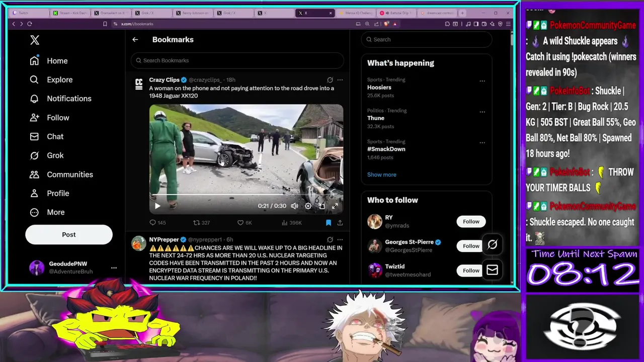
Task: Open Crazy Clips post more options
Action: [340, 80]
